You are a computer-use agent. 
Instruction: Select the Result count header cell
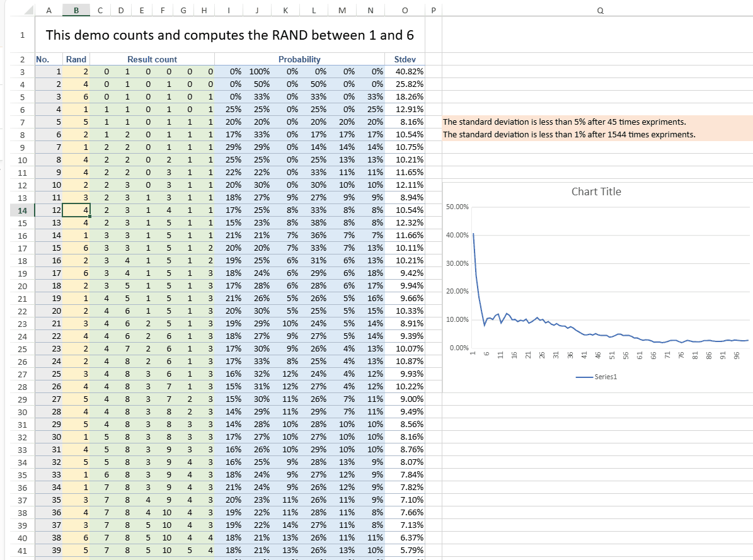click(x=152, y=59)
